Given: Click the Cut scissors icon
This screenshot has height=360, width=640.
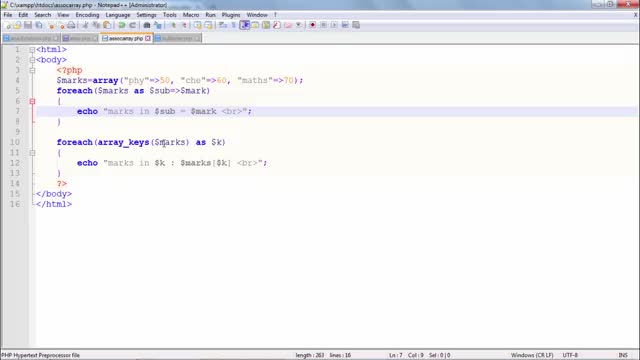Looking at the screenshot, I should 85,25.
